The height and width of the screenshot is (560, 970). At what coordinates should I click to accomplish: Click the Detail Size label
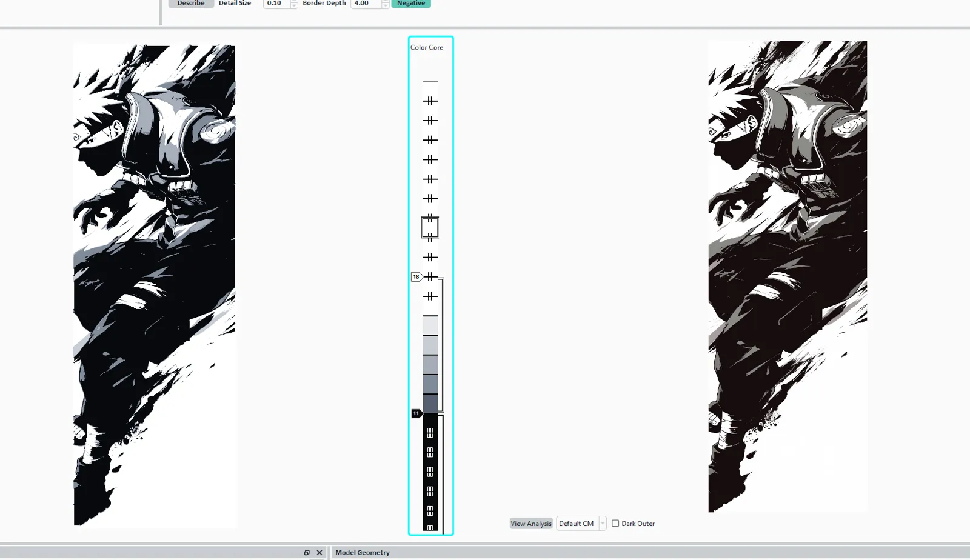[x=235, y=4]
